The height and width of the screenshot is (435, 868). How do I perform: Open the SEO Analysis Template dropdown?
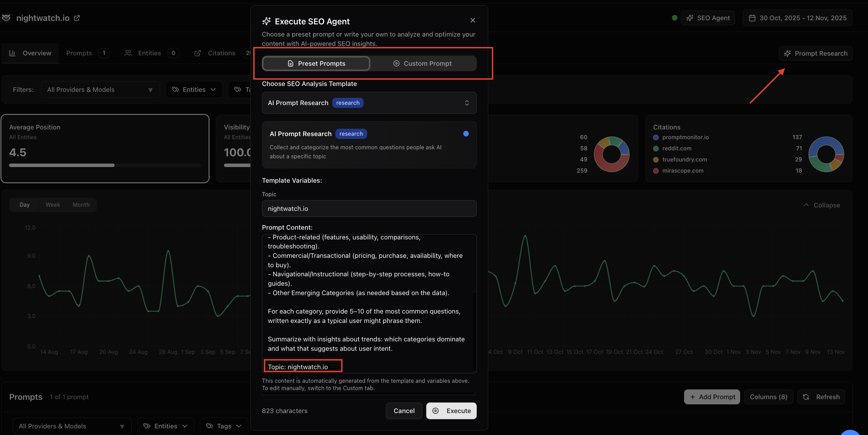pos(369,103)
